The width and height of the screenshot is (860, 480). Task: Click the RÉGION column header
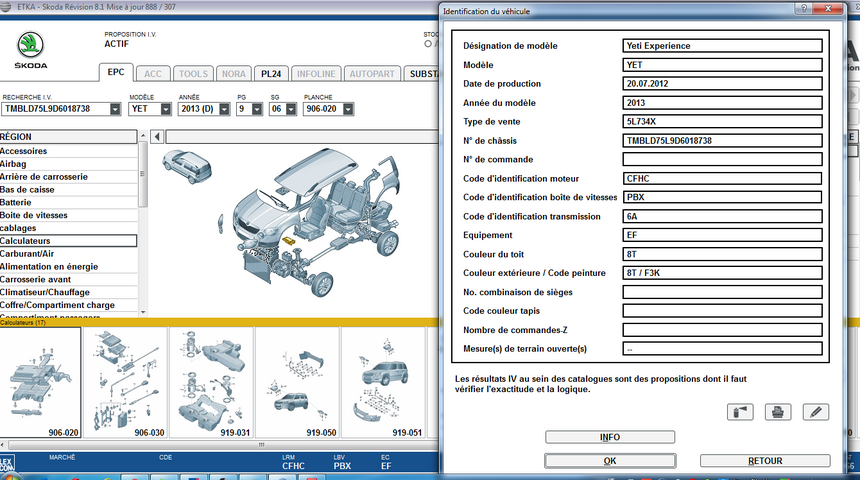pos(69,137)
